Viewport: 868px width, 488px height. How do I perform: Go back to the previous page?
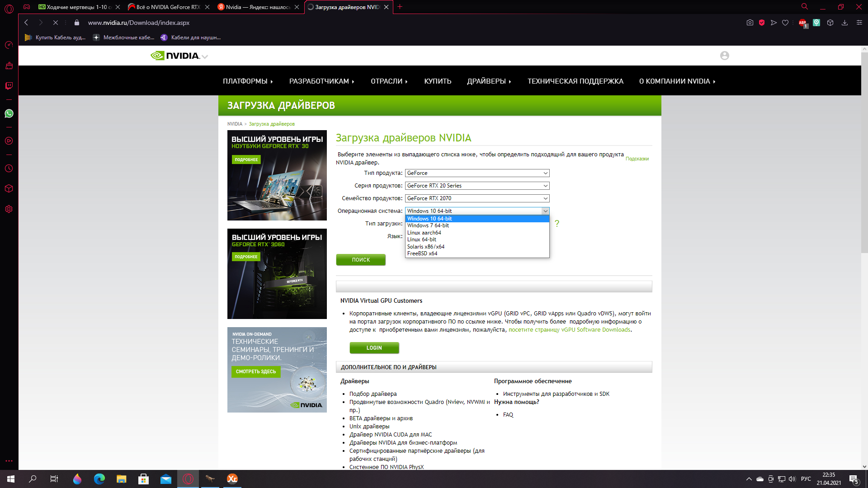point(26,23)
